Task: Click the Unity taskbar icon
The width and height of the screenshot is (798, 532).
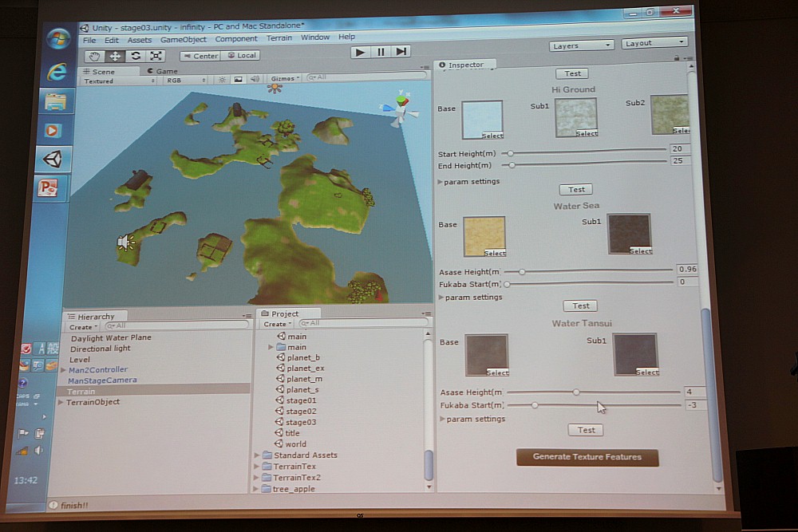Action: 53,160
